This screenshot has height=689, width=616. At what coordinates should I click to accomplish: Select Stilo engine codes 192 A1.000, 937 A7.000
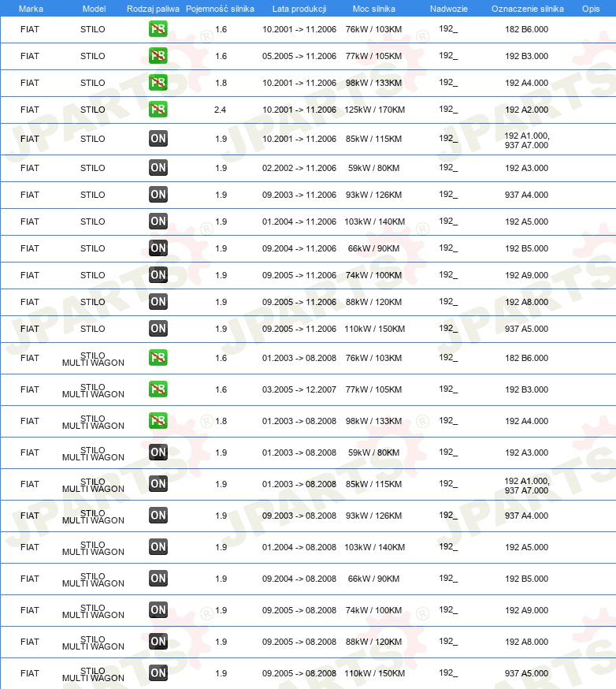[526, 140]
